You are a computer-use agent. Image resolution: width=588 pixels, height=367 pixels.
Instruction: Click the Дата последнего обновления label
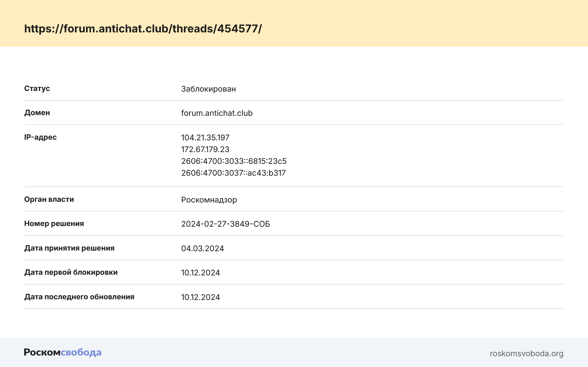click(79, 297)
